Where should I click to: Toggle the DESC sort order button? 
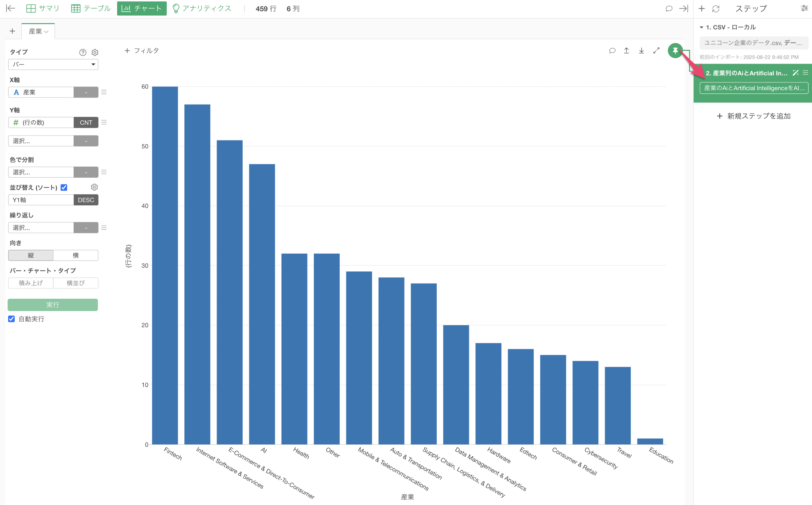[x=86, y=200]
